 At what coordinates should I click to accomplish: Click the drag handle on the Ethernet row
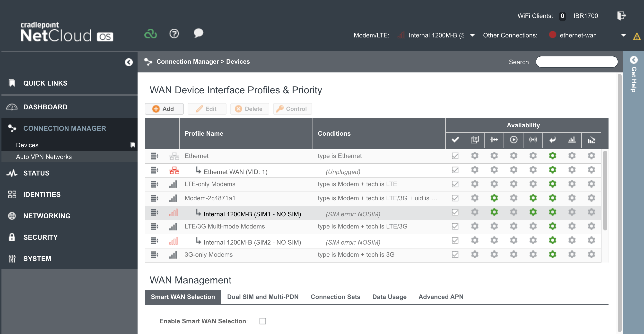pyautogui.click(x=154, y=156)
